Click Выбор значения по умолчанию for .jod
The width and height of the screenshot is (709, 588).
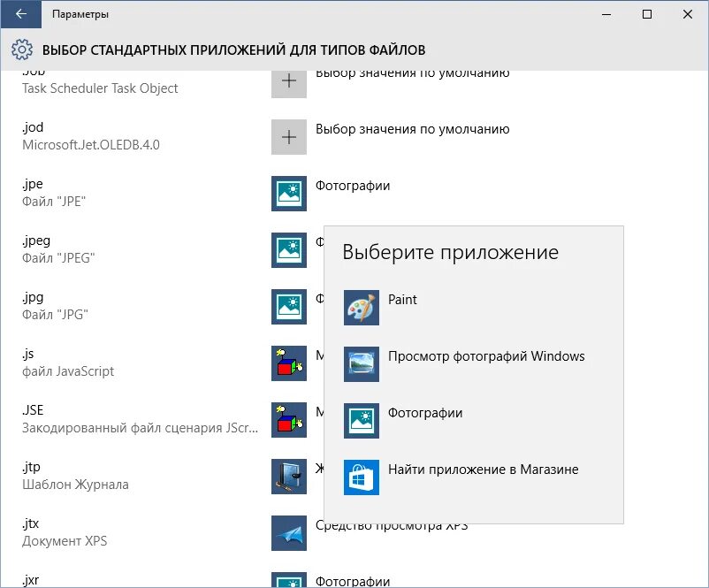[x=412, y=129]
